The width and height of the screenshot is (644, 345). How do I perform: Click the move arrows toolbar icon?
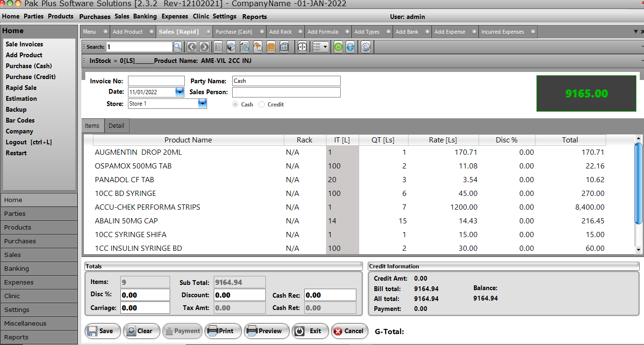click(x=302, y=47)
